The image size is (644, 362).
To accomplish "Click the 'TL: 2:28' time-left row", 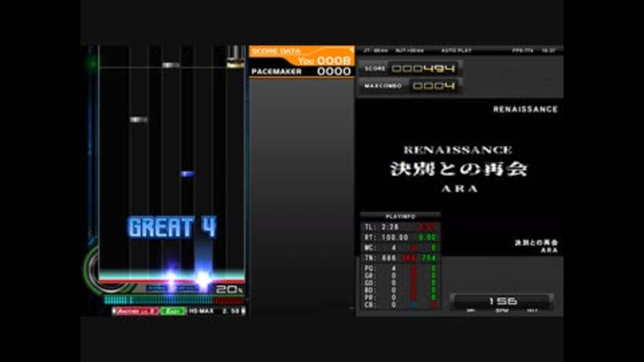I will click(400, 227).
